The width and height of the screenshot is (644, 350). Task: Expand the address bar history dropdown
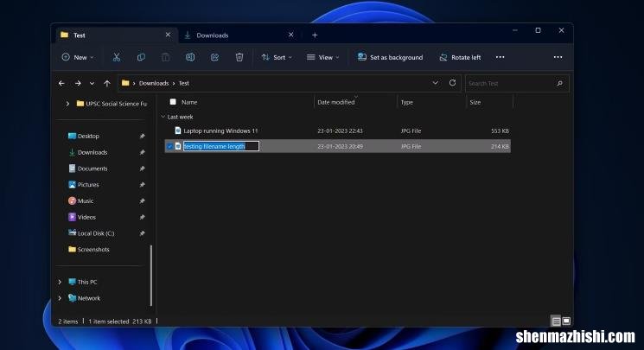coord(436,83)
